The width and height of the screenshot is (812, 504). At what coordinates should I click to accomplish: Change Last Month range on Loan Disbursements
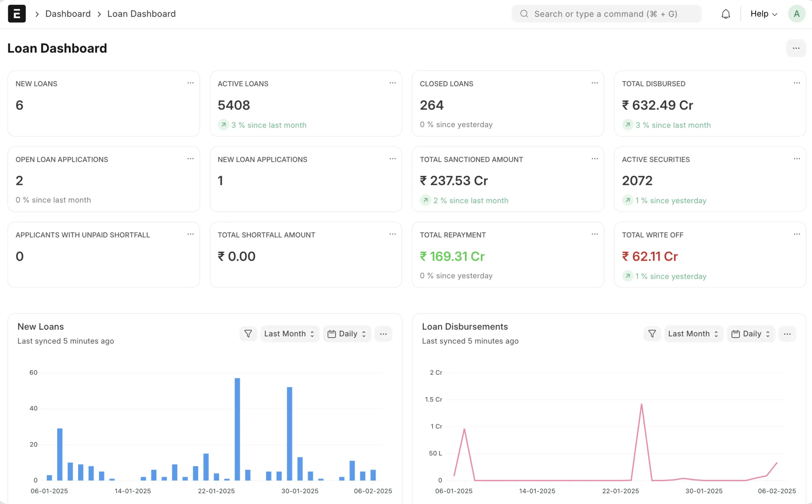coord(693,334)
